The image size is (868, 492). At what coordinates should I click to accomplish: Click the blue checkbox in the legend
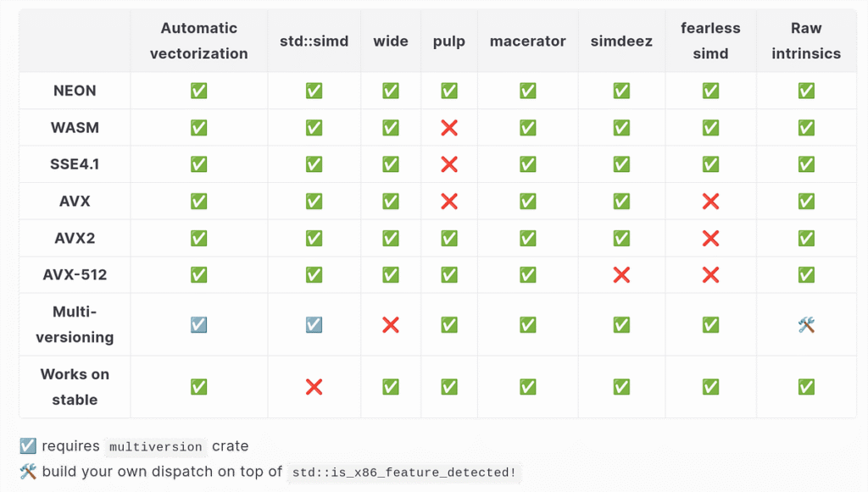coord(28,446)
